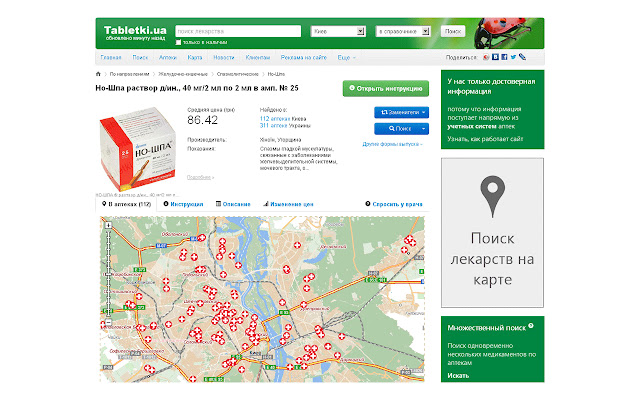Select the 'В аптеках (112)' tab

pyautogui.click(x=126, y=204)
